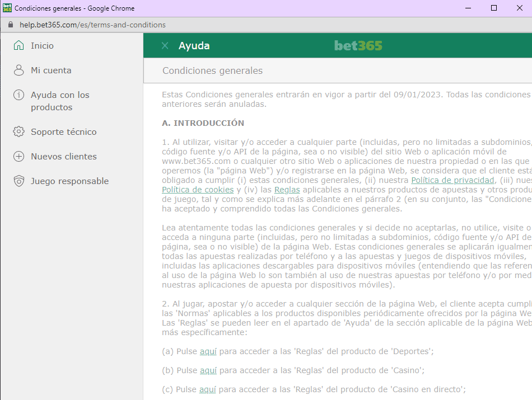Open Ayuda con los productos info icon

tap(17, 95)
